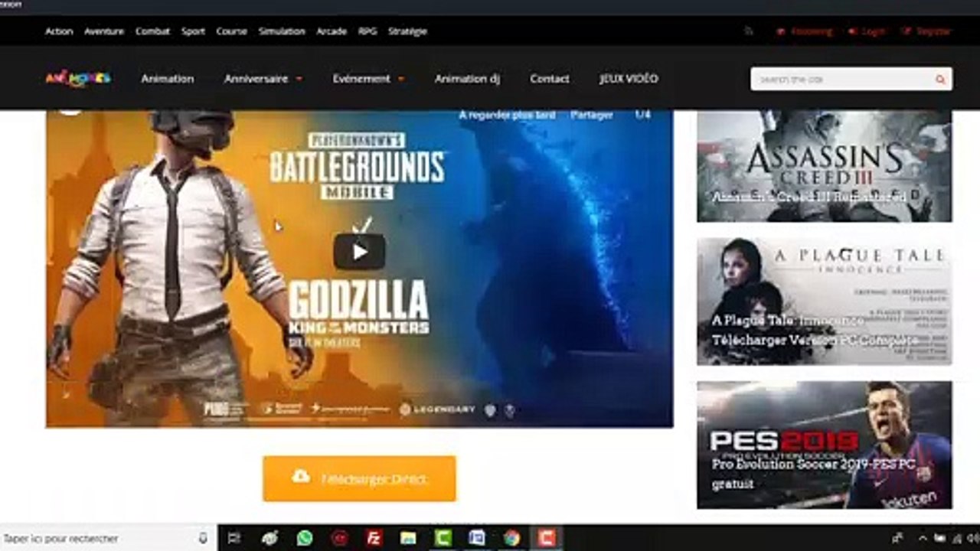
Task: Open the JEUX VIDÉO menu item
Action: [629, 78]
